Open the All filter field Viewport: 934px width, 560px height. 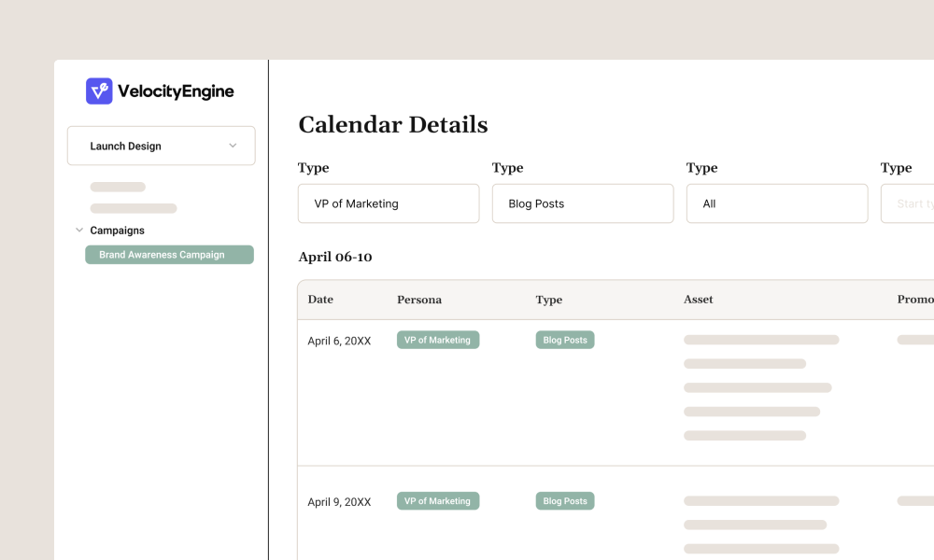click(x=777, y=203)
